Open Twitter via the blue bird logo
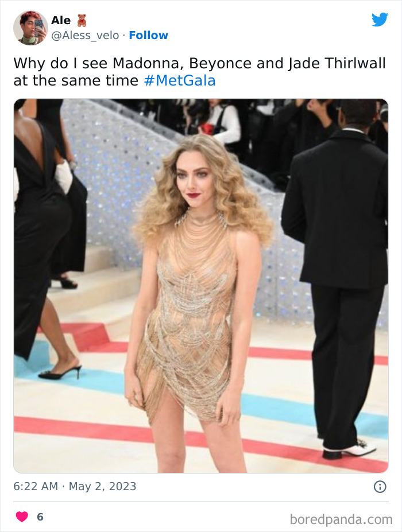 tap(380, 20)
